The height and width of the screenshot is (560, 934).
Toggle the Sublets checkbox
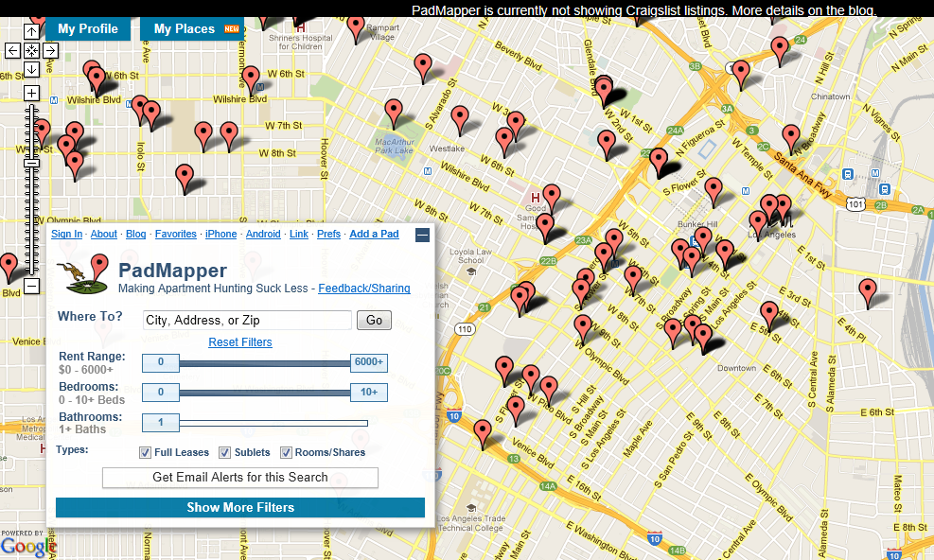[224, 453]
